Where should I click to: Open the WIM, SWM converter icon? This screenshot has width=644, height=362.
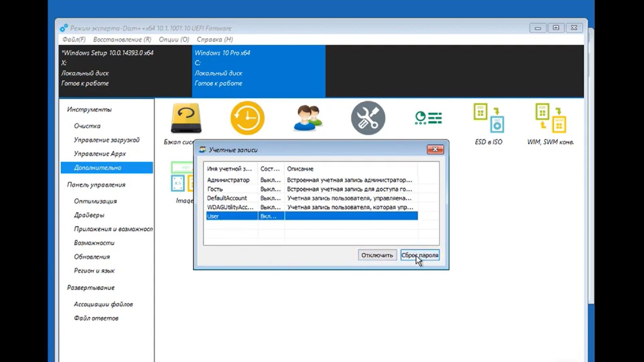pyautogui.click(x=550, y=118)
